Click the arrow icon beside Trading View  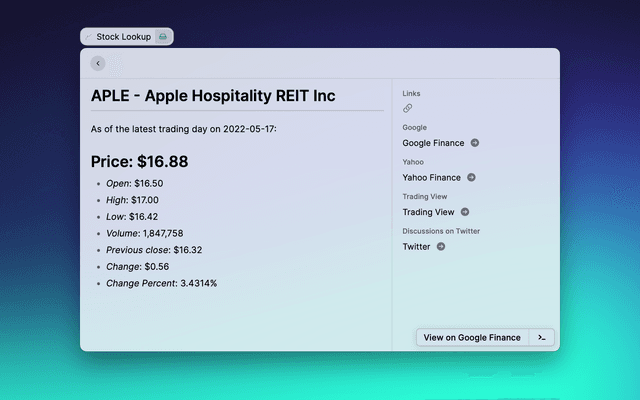click(465, 212)
